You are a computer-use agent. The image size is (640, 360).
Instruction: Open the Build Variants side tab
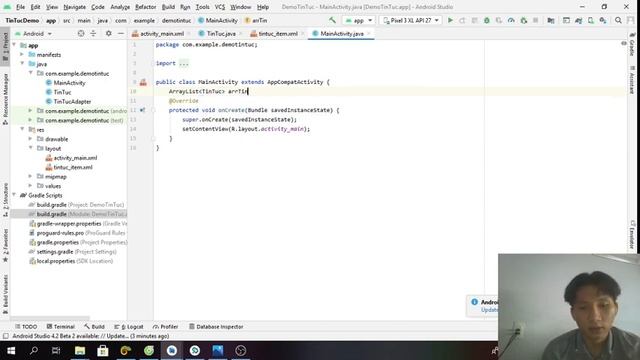pyautogui.click(x=5, y=294)
